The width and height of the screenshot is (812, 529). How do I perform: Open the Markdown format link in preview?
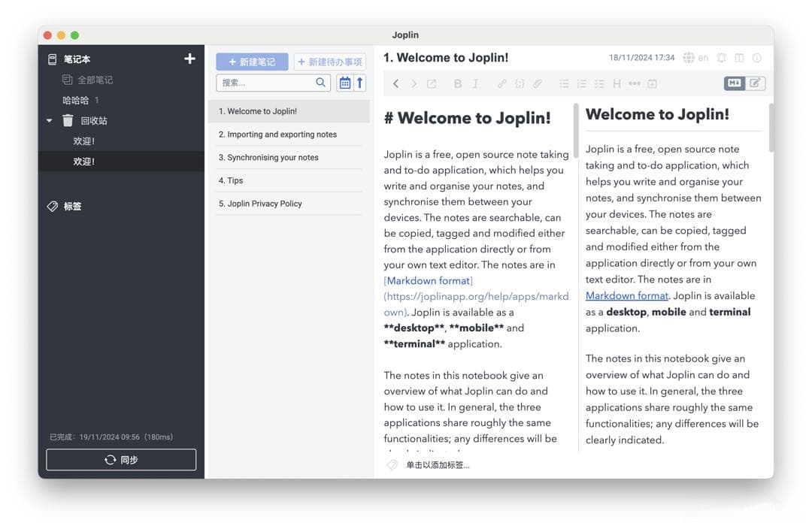pos(626,295)
